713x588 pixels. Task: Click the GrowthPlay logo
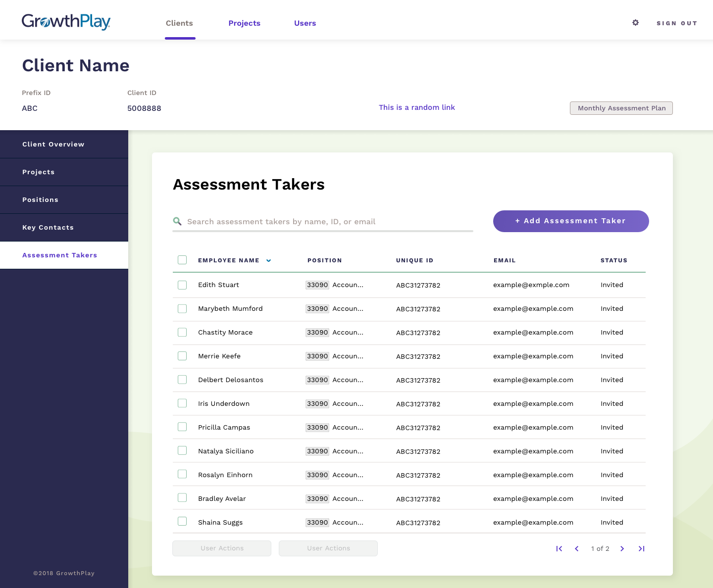66,22
